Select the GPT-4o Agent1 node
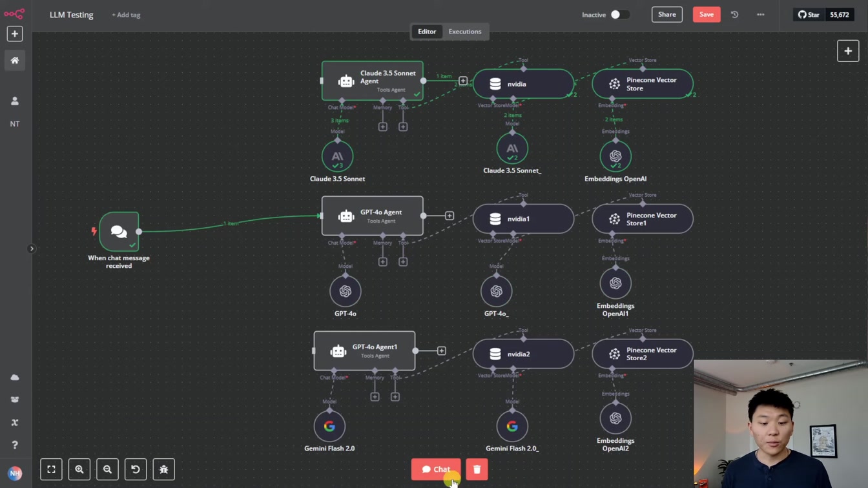868x488 pixels. pos(364,351)
